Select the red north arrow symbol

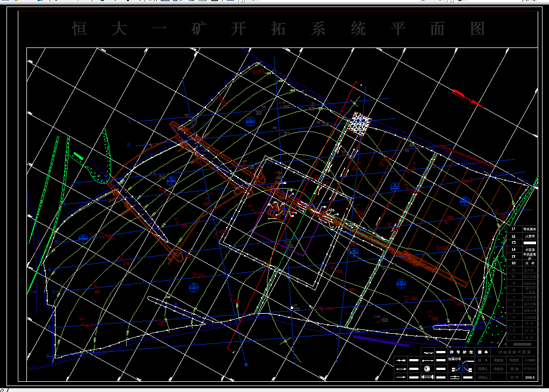point(467,98)
